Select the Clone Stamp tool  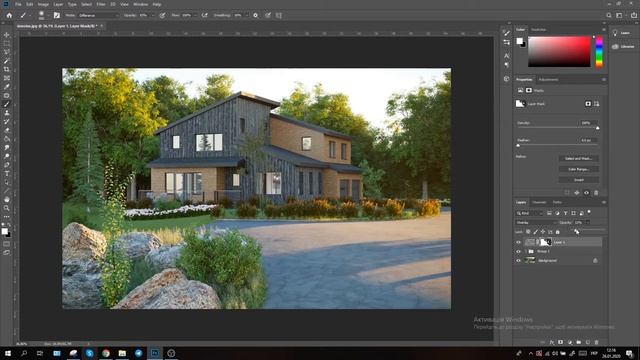point(7,113)
